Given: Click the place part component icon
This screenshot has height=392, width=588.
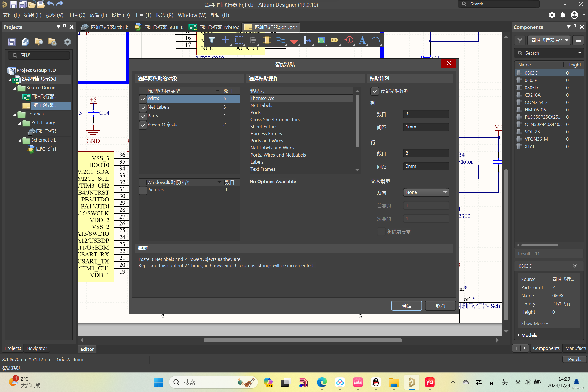Looking at the screenshot, I should click(267, 40).
